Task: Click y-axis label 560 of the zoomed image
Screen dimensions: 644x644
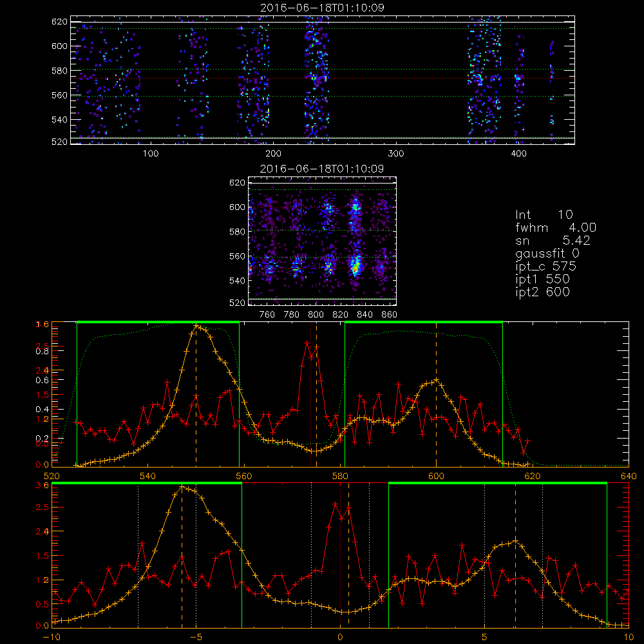Action: tap(237, 256)
